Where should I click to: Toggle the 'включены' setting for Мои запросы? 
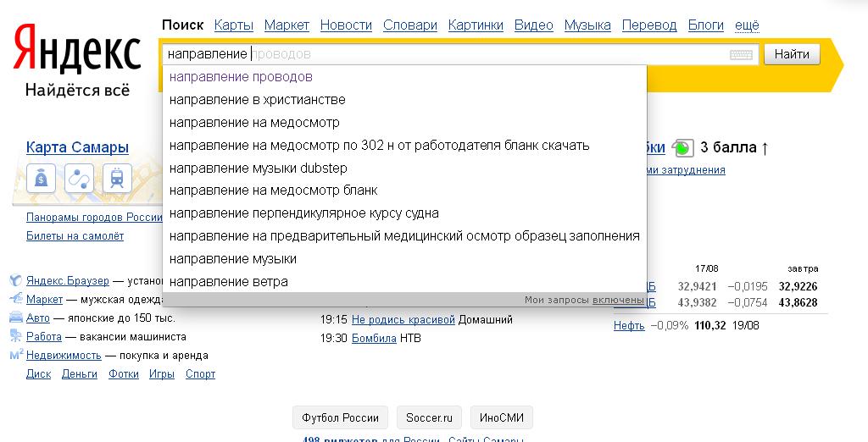point(618,300)
